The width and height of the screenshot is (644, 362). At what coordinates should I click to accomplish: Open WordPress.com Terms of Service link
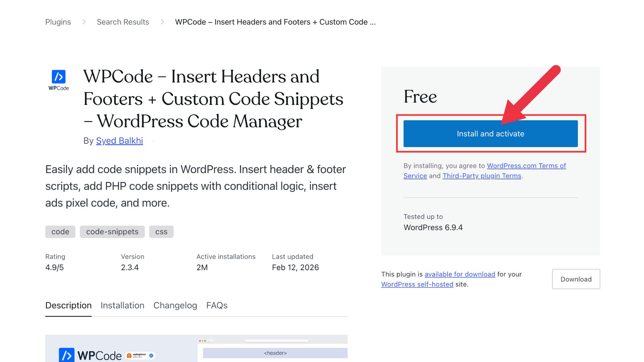[485, 171]
